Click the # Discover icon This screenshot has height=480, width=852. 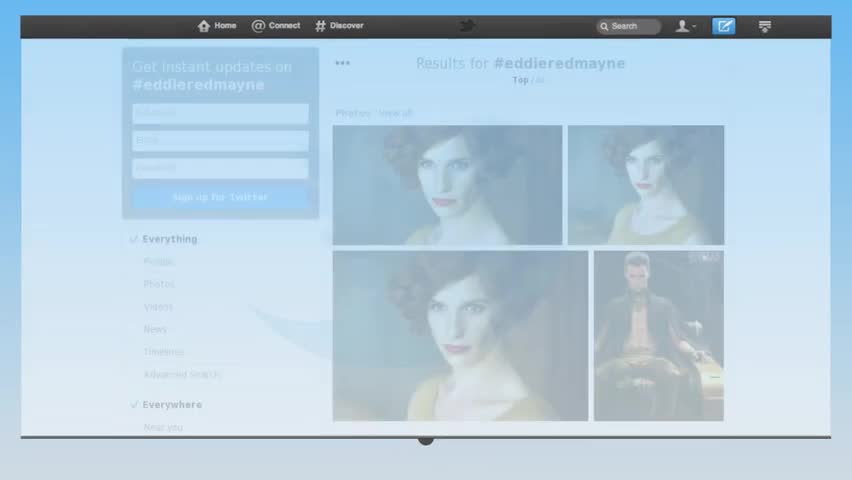point(321,26)
